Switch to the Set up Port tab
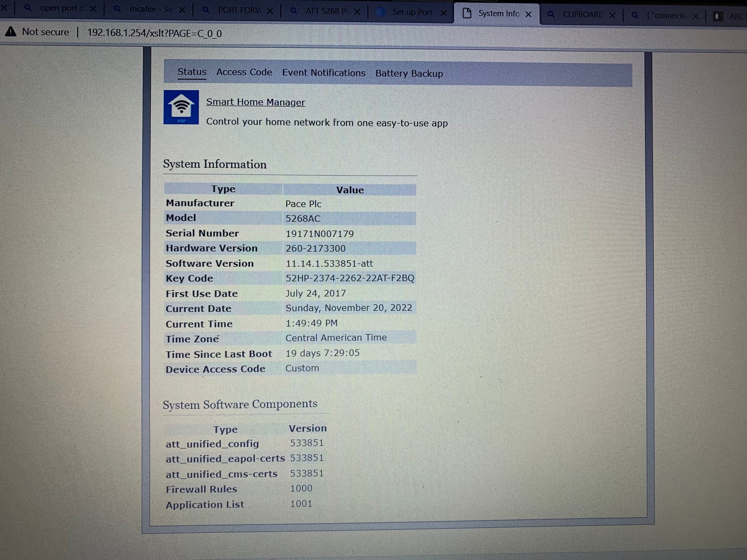747x560 pixels. tap(412, 12)
